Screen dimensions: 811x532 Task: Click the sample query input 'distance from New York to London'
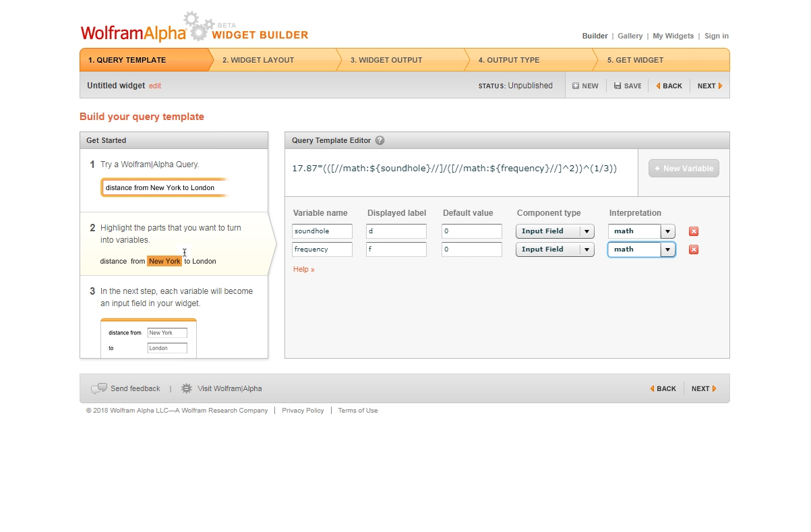click(164, 187)
